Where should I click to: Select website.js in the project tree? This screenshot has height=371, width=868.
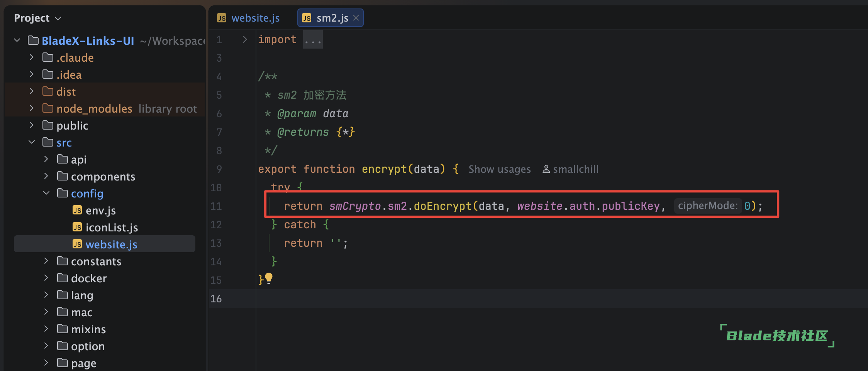pyautogui.click(x=111, y=244)
